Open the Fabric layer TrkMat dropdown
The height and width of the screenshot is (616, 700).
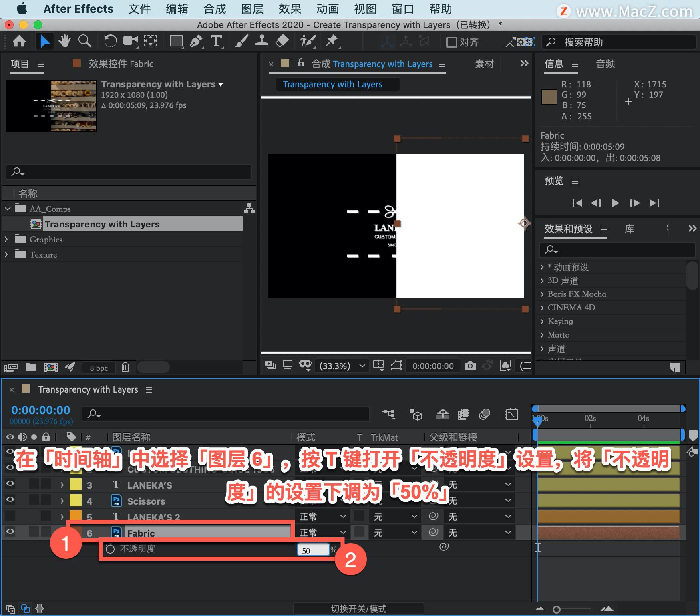click(x=395, y=533)
